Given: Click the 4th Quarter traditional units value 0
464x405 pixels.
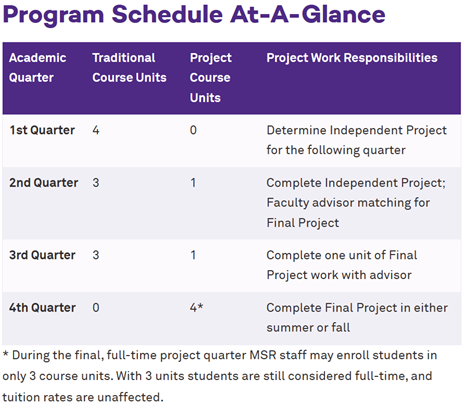Looking at the screenshot, I should coord(96,307).
